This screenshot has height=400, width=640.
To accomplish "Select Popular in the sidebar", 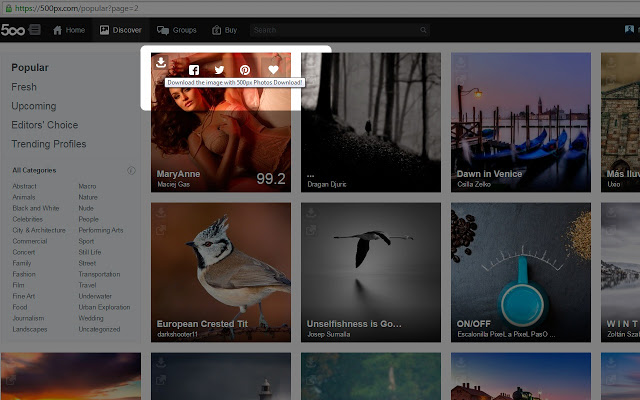I will click(30, 68).
